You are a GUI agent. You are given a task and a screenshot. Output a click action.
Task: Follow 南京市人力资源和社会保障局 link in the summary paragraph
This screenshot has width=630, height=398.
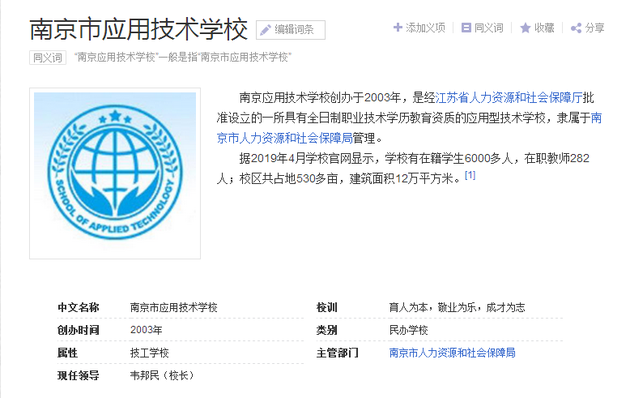[409, 128]
